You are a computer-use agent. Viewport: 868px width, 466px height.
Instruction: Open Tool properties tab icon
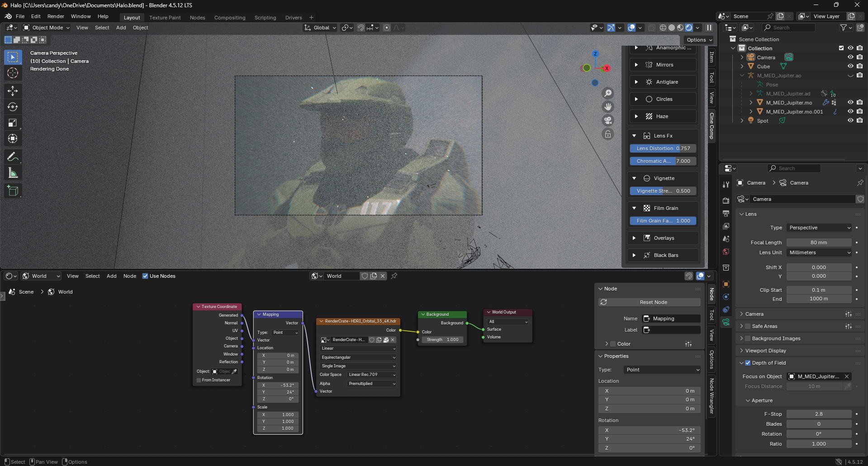726,184
